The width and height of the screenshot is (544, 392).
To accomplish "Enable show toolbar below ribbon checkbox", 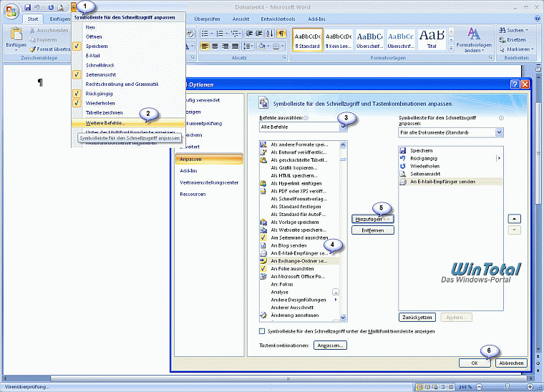I will coord(261,331).
